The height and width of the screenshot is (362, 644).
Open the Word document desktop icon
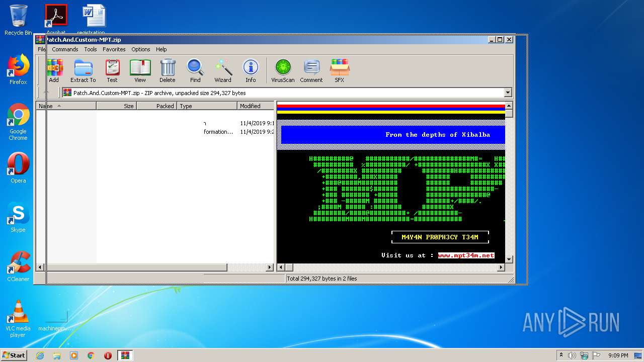[94, 19]
